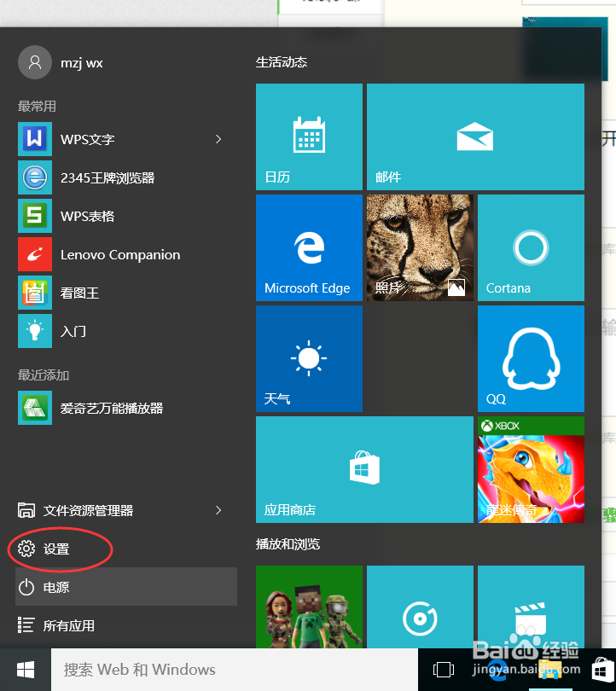
Task: Click the Windows Start button
Action: (26, 670)
